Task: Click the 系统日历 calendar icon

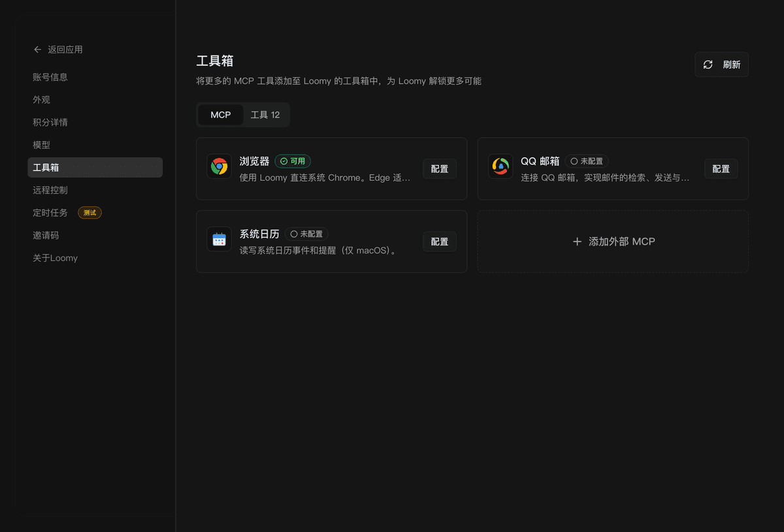Action: tap(219, 238)
